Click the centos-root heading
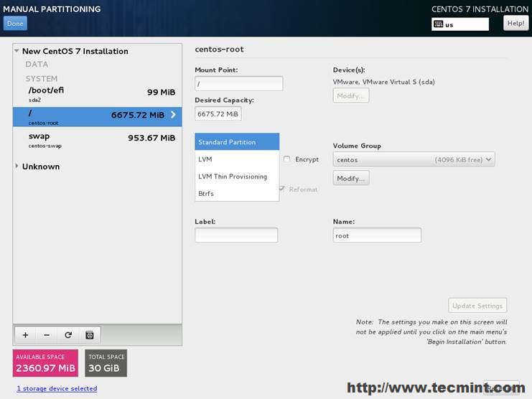This screenshot has height=399, width=532. [219, 49]
